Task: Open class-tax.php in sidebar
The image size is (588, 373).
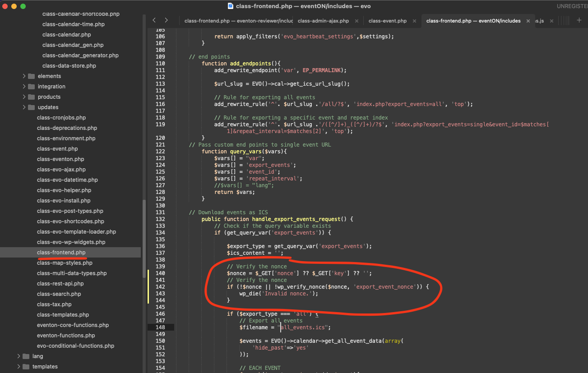Action: 54,304
